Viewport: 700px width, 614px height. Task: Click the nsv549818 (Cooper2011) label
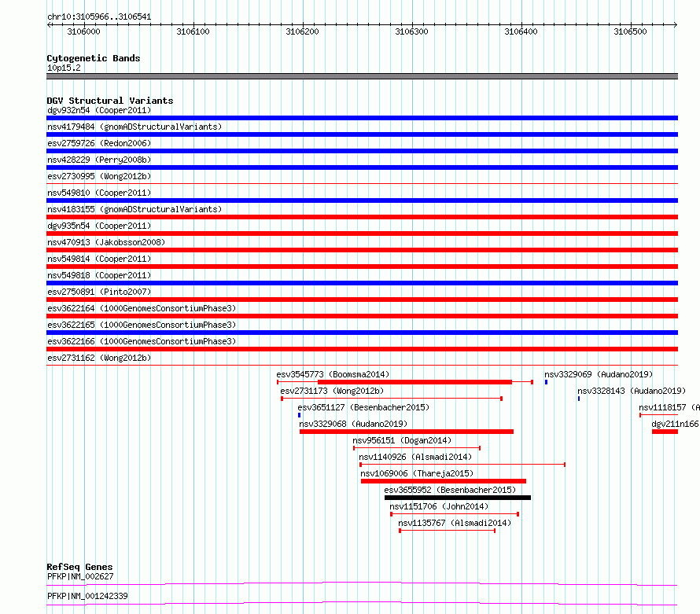99,275
